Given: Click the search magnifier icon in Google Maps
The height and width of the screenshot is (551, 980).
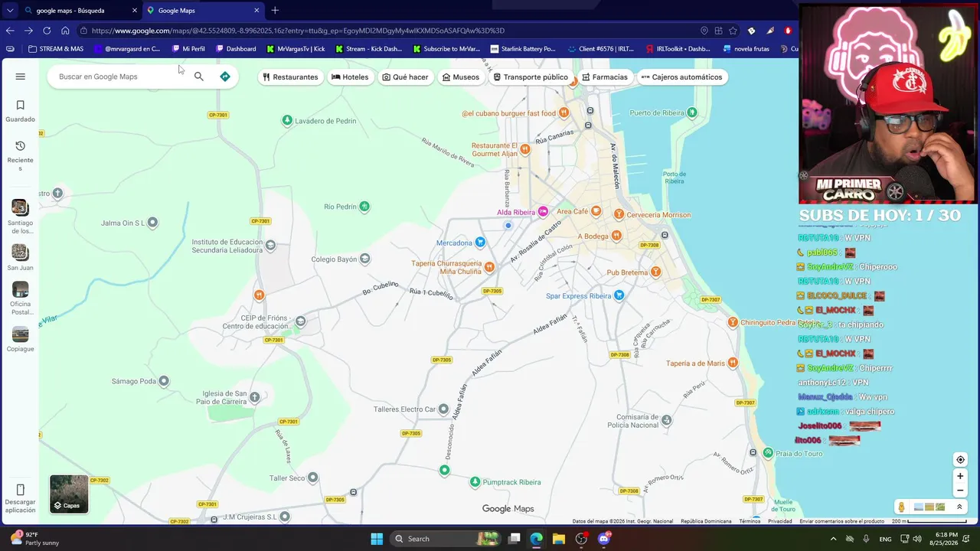Looking at the screenshot, I should tap(199, 77).
